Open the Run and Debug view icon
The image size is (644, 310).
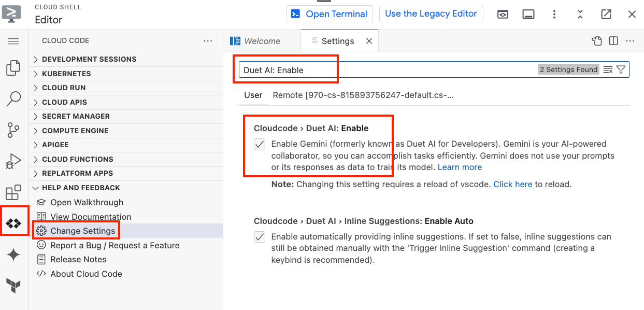point(13,161)
